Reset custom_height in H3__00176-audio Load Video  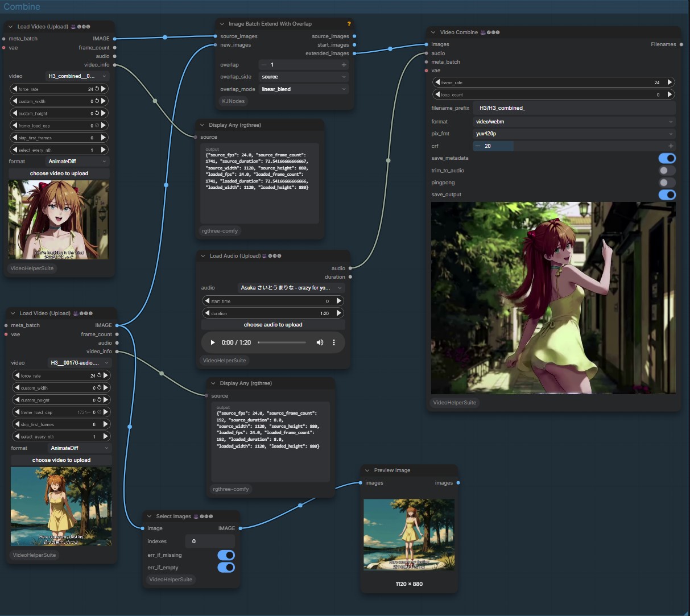[100, 400]
